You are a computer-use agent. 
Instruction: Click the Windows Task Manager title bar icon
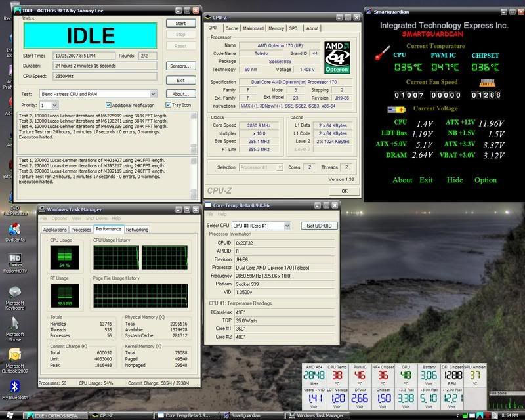click(42, 209)
